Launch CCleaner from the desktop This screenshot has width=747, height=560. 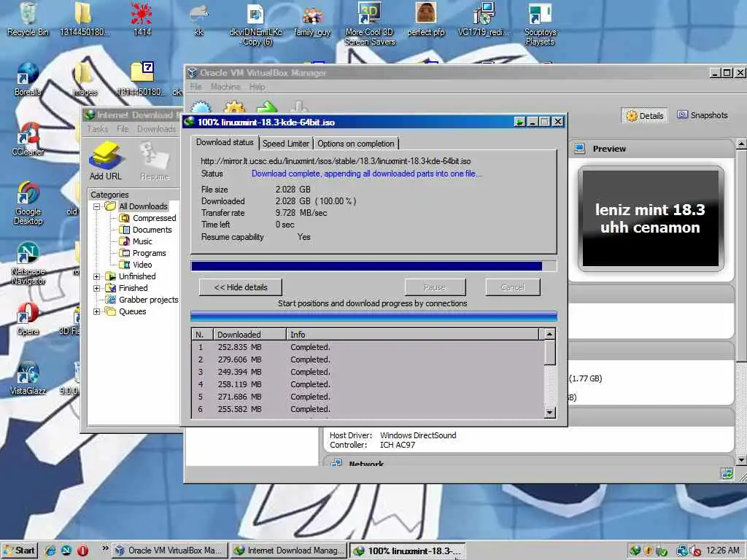coord(28,139)
